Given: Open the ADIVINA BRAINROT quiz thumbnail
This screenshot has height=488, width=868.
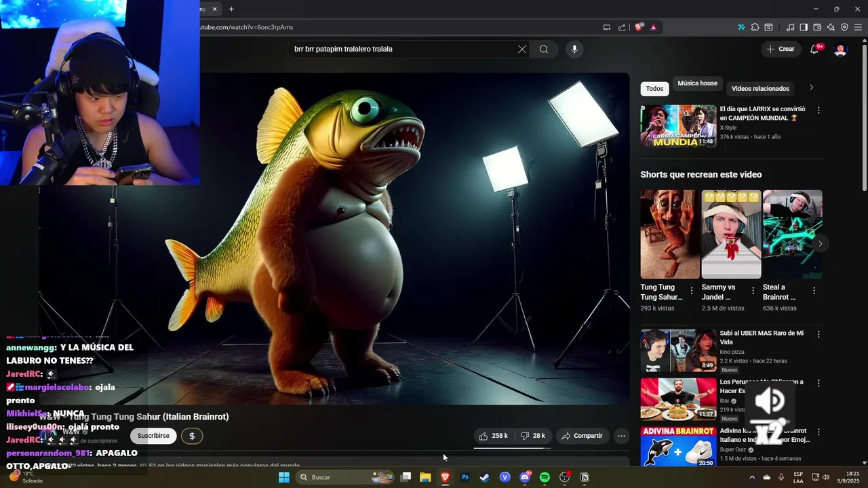Looking at the screenshot, I should [678, 447].
